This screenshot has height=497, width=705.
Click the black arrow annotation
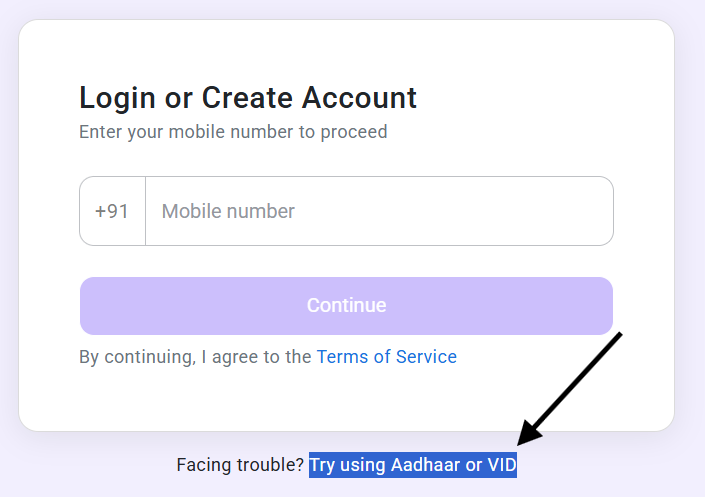570,389
